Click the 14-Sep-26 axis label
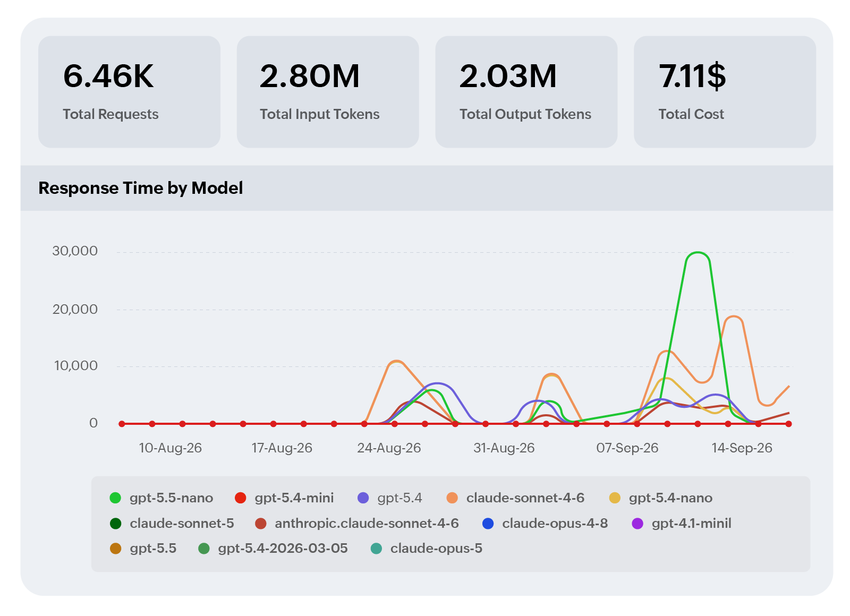The width and height of the screenshot is (850, 616). click(742, 448)
